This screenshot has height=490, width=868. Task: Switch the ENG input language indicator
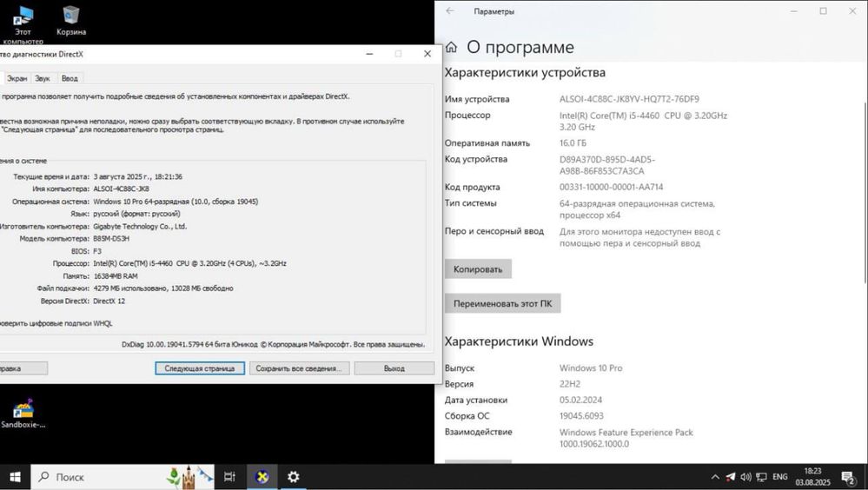pyautogui.click(x=780, y=477)
